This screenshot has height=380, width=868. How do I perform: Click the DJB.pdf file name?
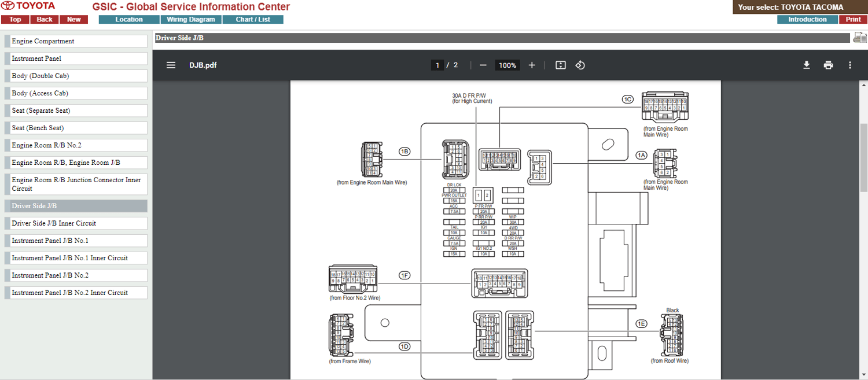203,65
